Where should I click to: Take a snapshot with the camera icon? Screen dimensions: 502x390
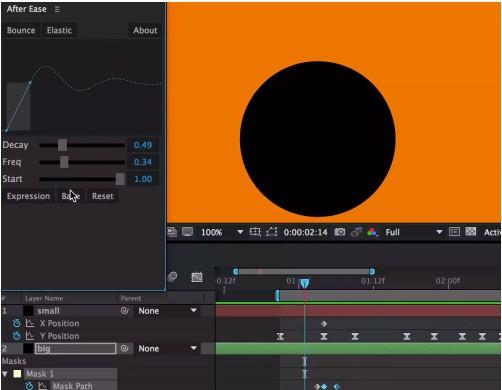click(x=340, y=232)
